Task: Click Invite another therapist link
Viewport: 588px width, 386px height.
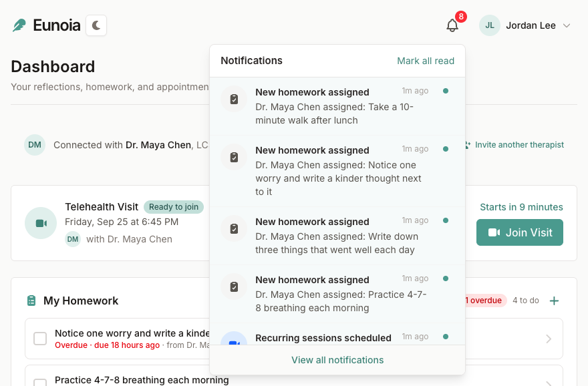Action: (x=514, y=145)
